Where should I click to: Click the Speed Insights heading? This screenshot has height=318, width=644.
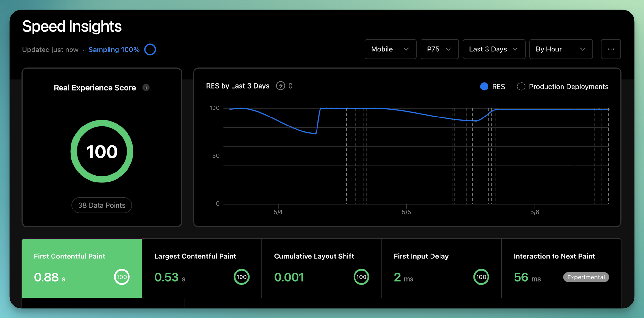[x=72, y=26]
